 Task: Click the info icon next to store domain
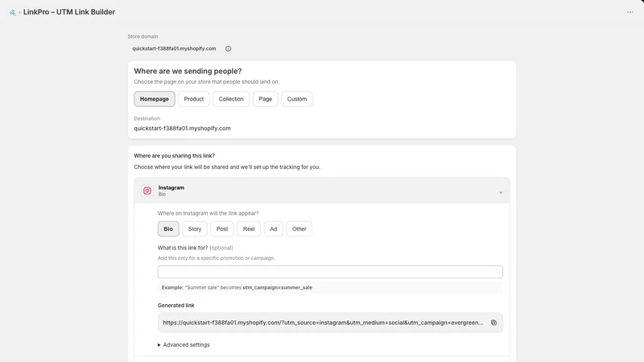[228, 48]
